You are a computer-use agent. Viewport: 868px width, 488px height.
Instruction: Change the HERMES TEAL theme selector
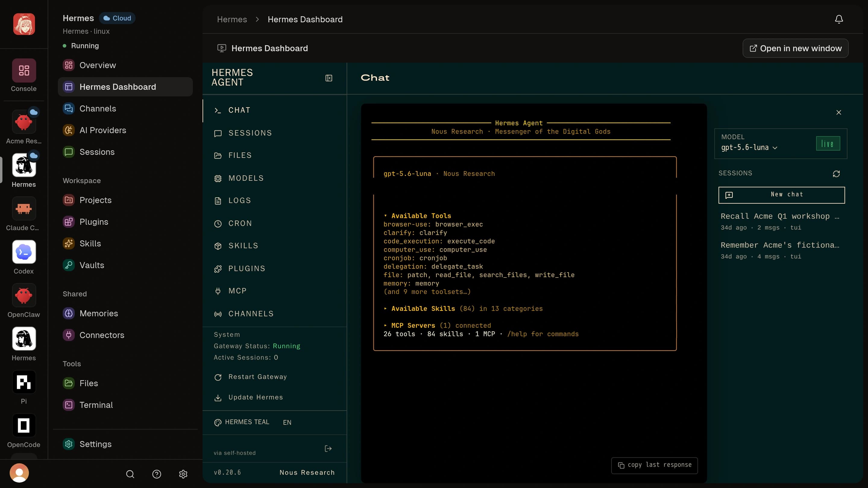pyautogui.click(x=242, y=422)
